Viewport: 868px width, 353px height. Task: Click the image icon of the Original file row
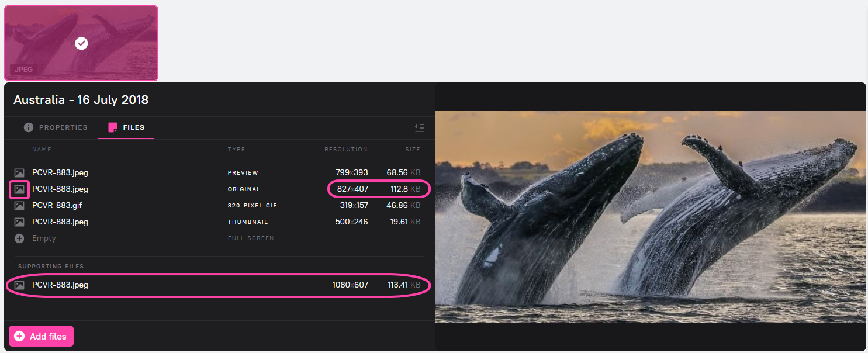[19, 189]
